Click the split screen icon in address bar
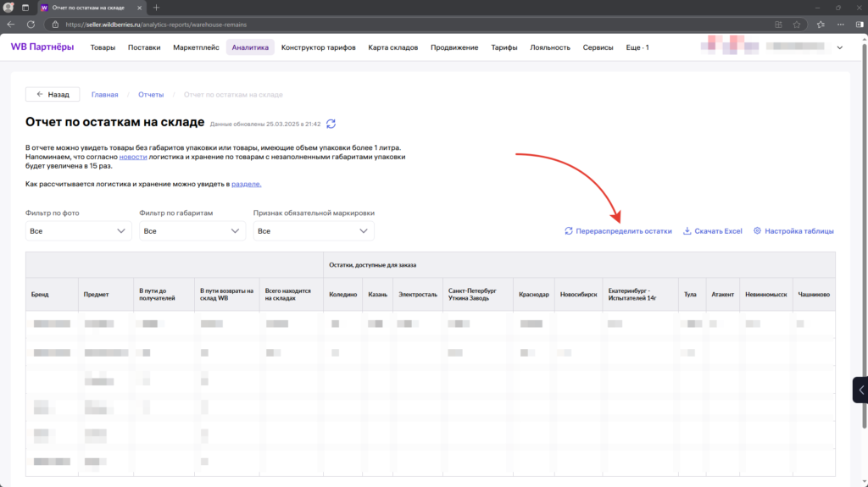The width and height of the screenshot is (868, 487). (778, 25)
